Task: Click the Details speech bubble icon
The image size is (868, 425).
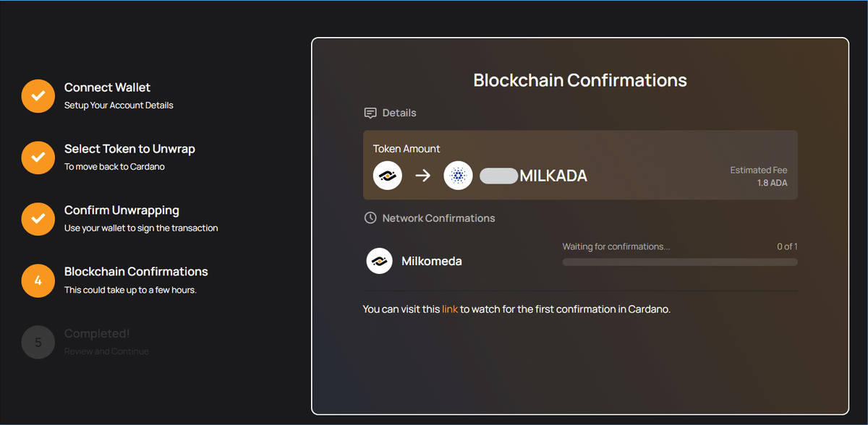Action: [370, 113]
